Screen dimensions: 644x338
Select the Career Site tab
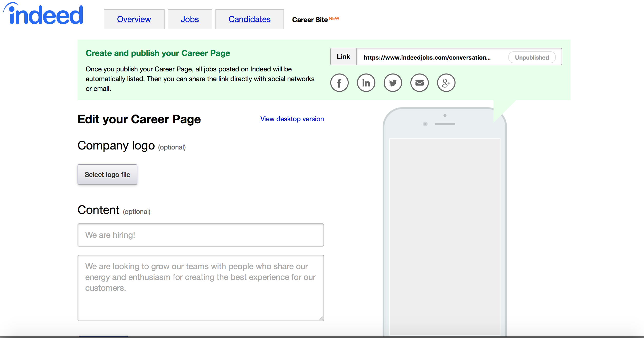coord(310,20)
